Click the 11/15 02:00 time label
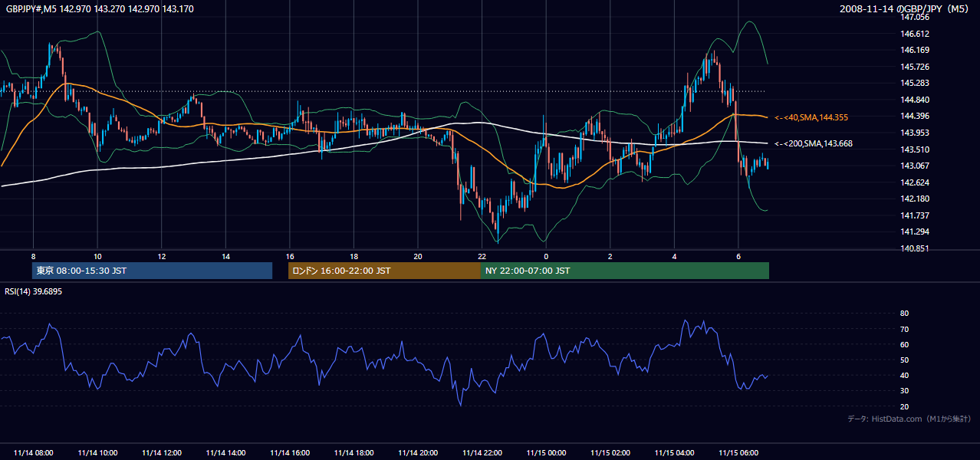This screenshot has height=460, width=980. point(610,453)
